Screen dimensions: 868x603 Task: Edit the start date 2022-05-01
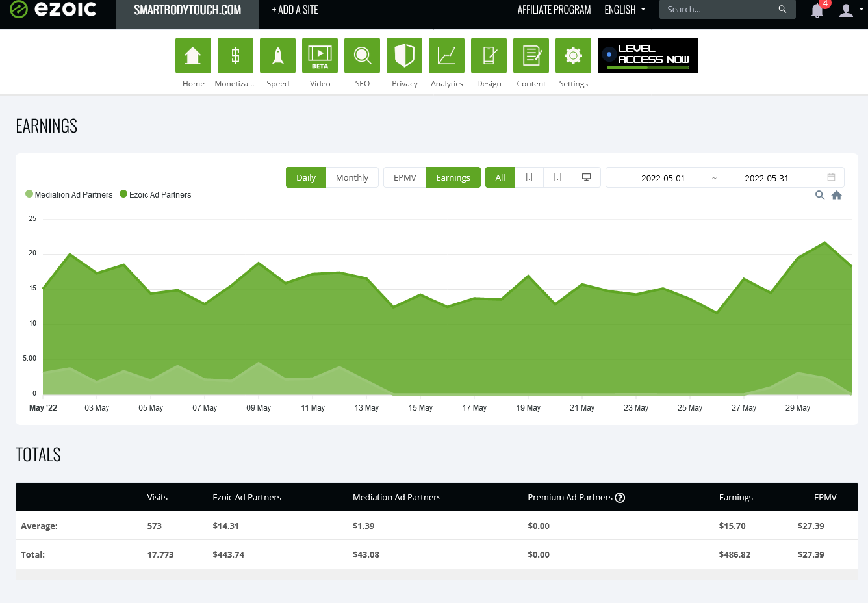tap(663, 178)
